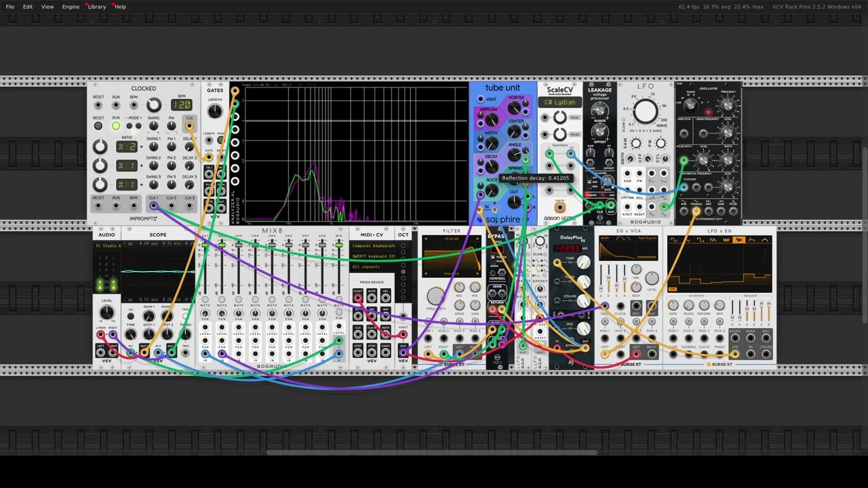Open the C# Lydian scale display on ScaleCV
This screenshot has width=868, height=488.
point(559,102)
